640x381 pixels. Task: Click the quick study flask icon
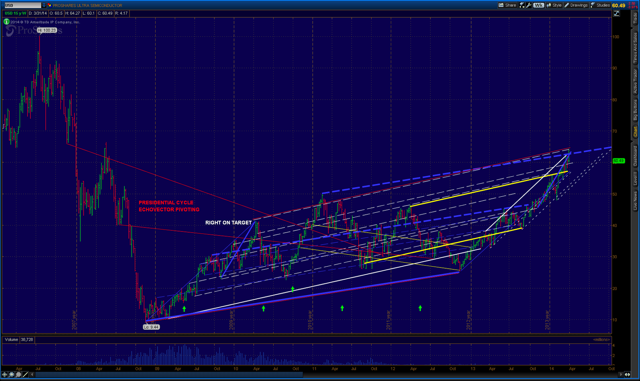click(522, 5)
